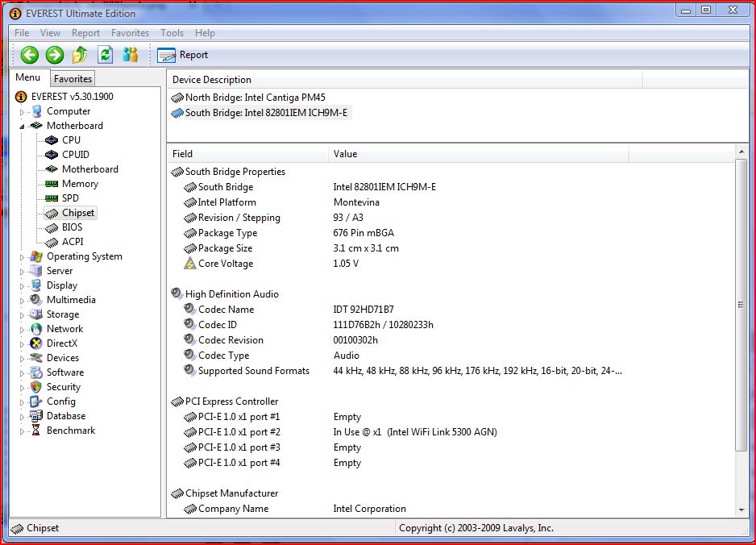
Task: Collapse the Motherboard tree node
Action: tap(23, 127)
